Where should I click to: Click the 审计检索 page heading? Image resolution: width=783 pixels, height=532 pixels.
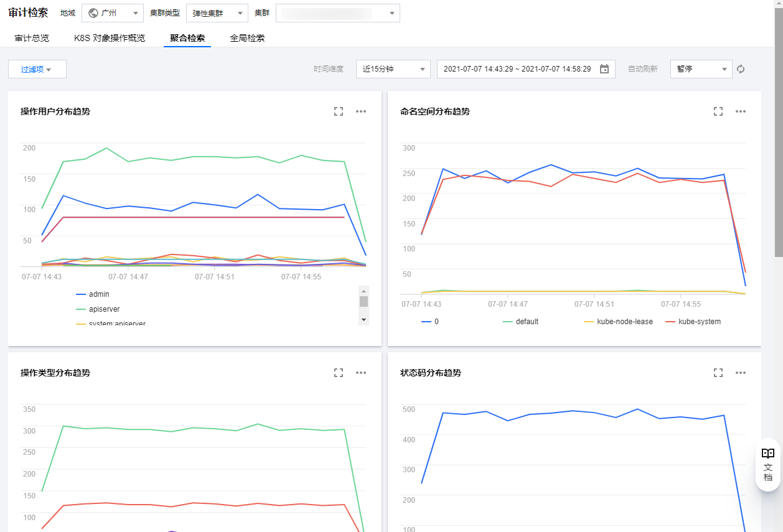click(x=28, y=12)
